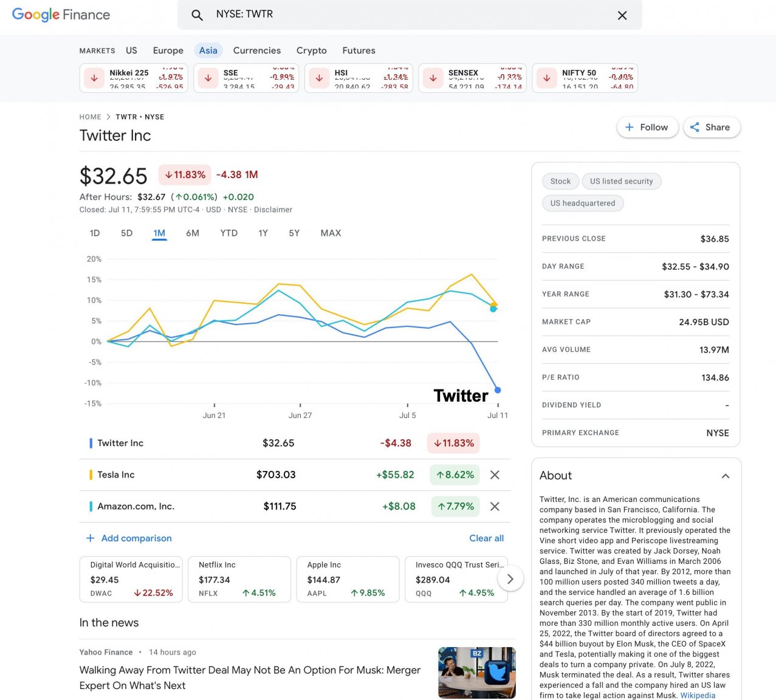
Task: Click the Tesla Inc comparison row name
Action: pyautogui.click(x=116, y=475)
